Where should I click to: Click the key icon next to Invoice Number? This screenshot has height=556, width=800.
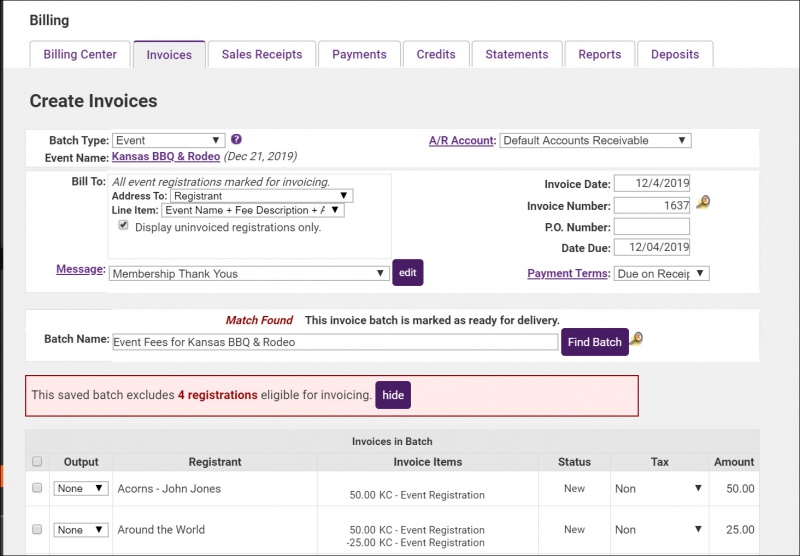(703, 204)
